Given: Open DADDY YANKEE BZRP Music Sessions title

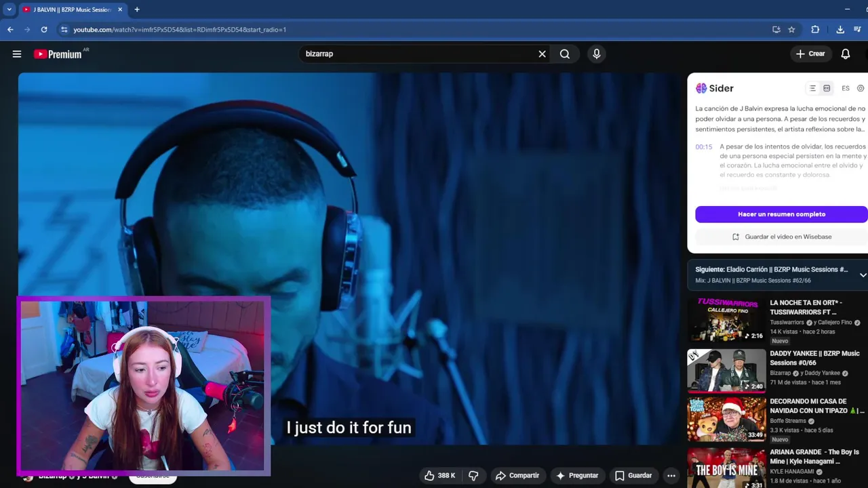Looking at the screenshot, I should click(814, 358).
